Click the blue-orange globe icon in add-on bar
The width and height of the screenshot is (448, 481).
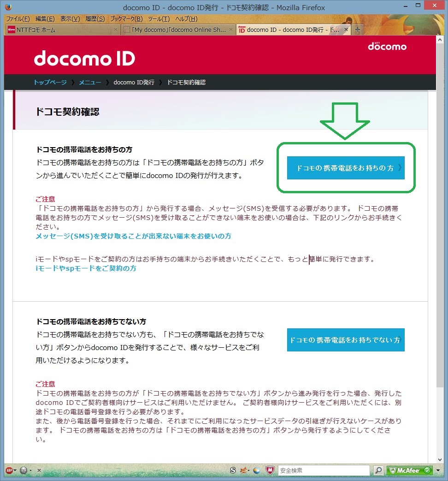[x=257, y=470]
